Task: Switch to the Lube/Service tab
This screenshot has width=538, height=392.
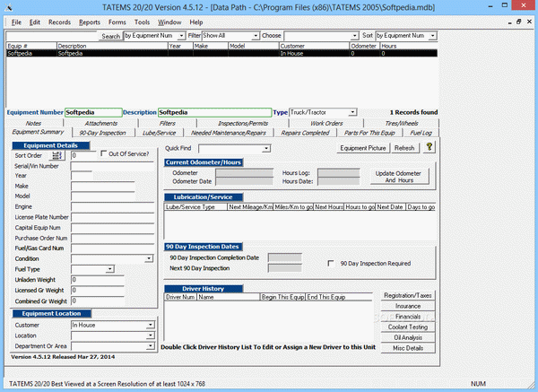Action: [160, 133]
